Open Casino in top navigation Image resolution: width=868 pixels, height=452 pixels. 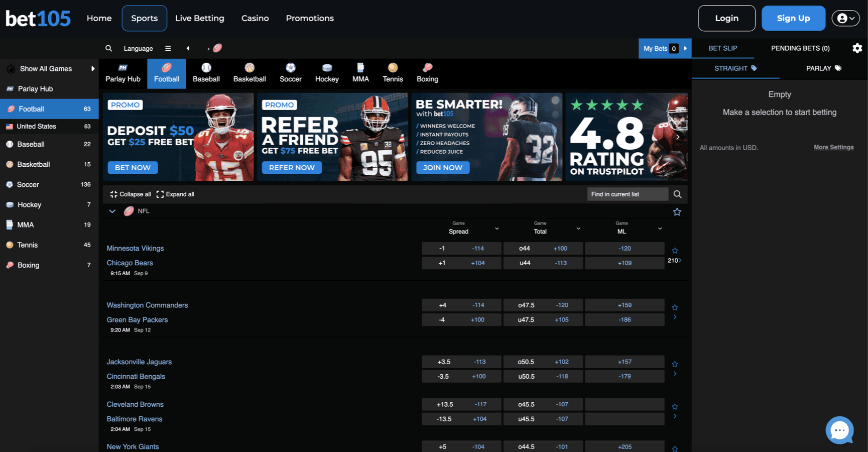click(255, 18)
